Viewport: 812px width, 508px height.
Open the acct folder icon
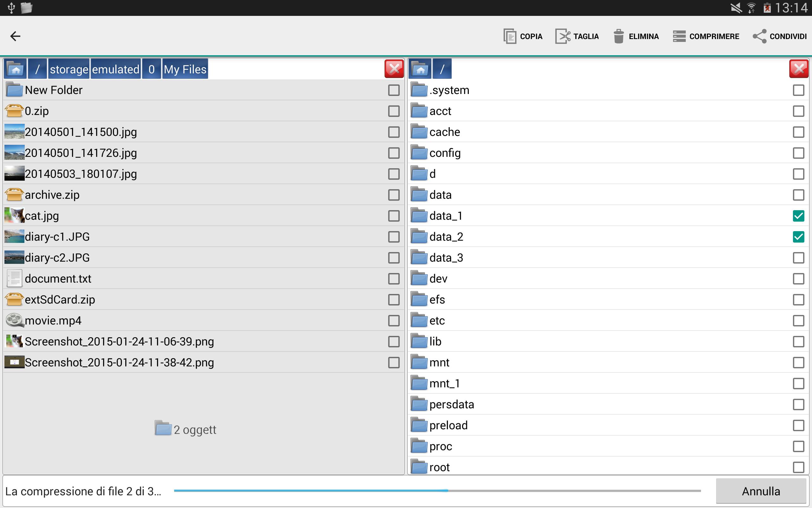point(419,110)
